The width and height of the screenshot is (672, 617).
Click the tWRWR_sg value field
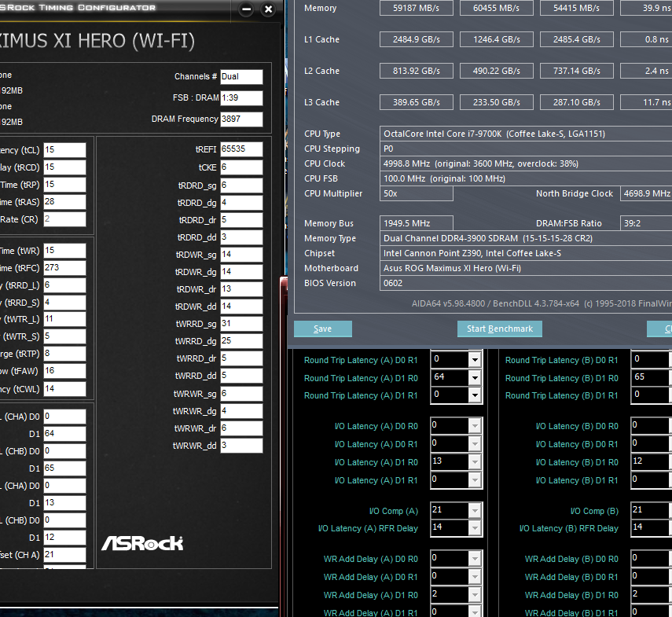(241, 394)
